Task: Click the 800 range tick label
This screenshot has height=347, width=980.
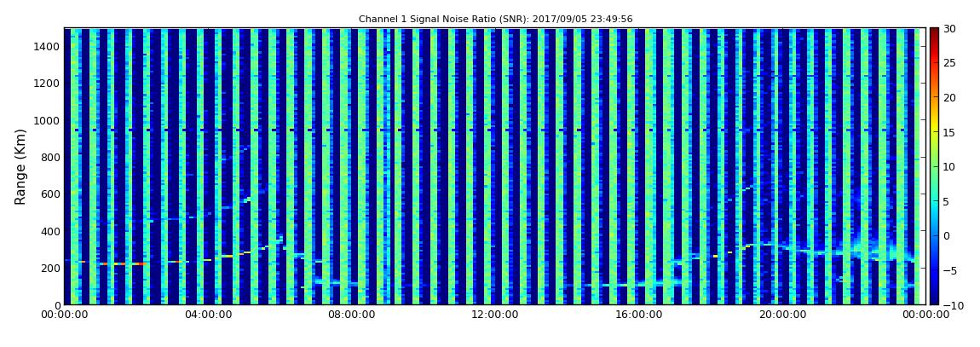Action: pyautogui.click(x=51, y=157)
